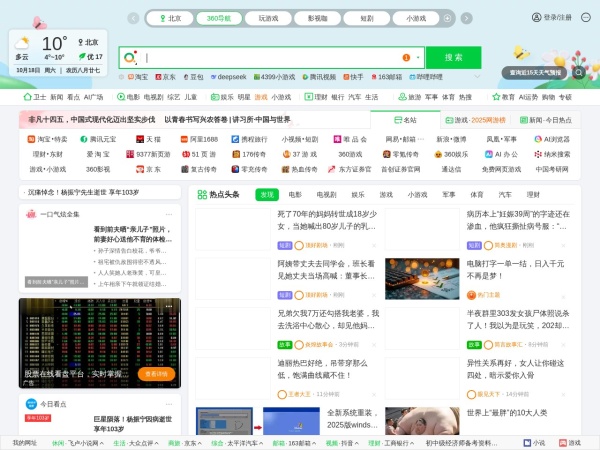Click the 教育 star icon in nav bar
The width and height of the screenshot is (600, 450).
[496, 97]
